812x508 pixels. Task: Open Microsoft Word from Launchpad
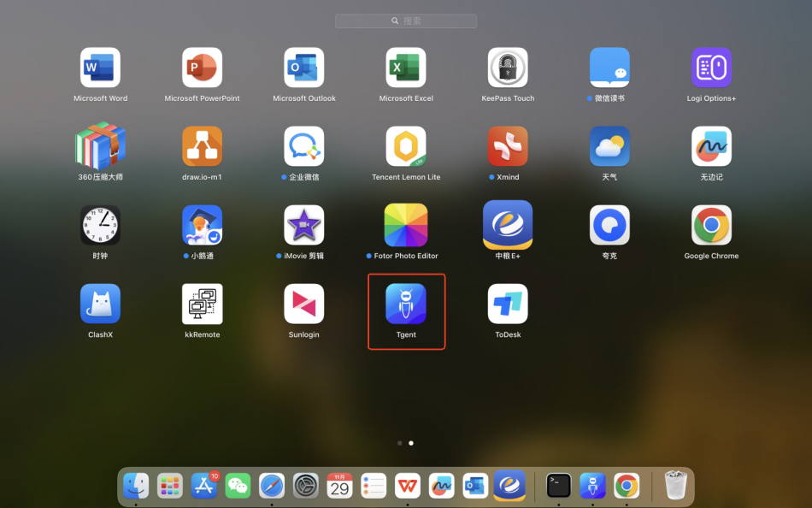(100, 68)
